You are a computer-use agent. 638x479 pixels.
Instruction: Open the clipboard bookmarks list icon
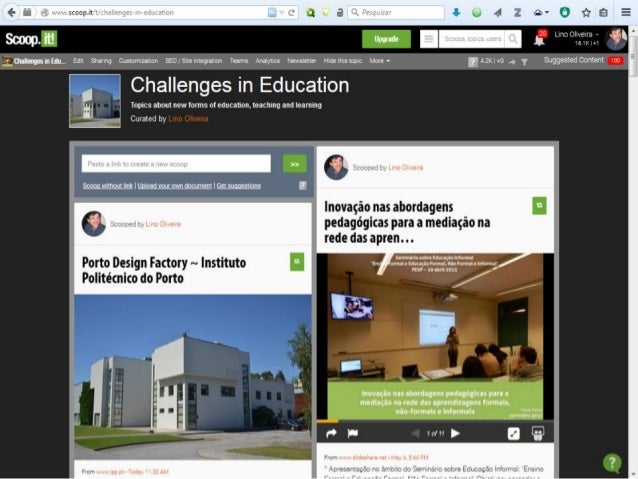tap(603, 13)
